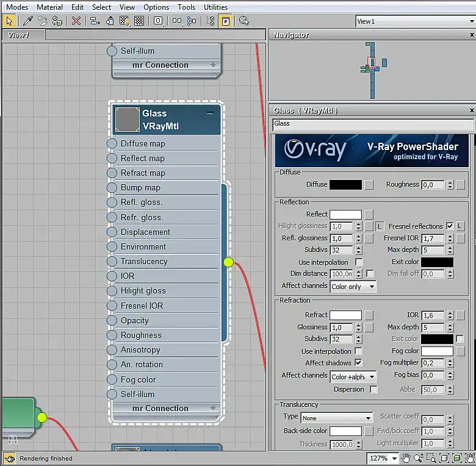Click Glass node output socket
Image resolution: width=476 pixels, height=466 pixels.
pyautogui.click(x=228, y=262)
